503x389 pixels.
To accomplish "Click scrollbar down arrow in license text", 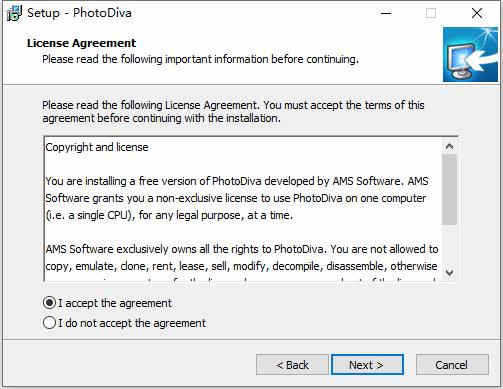I will [449, 273].
